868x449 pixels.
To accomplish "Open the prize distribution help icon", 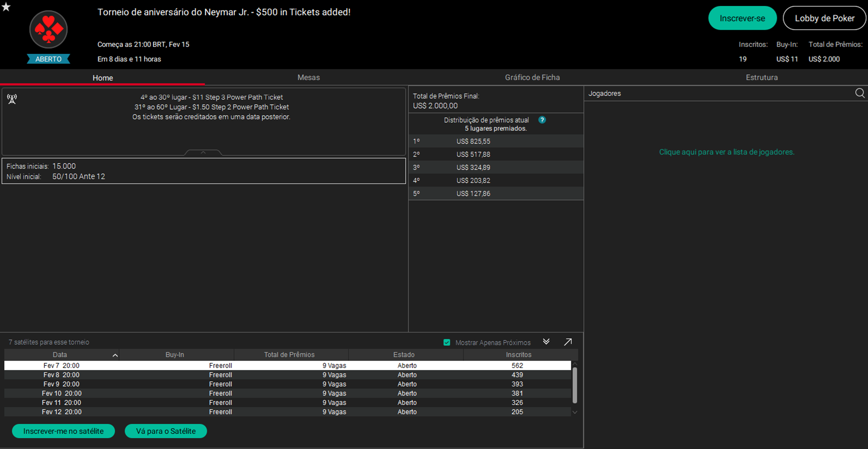I will coord(542,120).
